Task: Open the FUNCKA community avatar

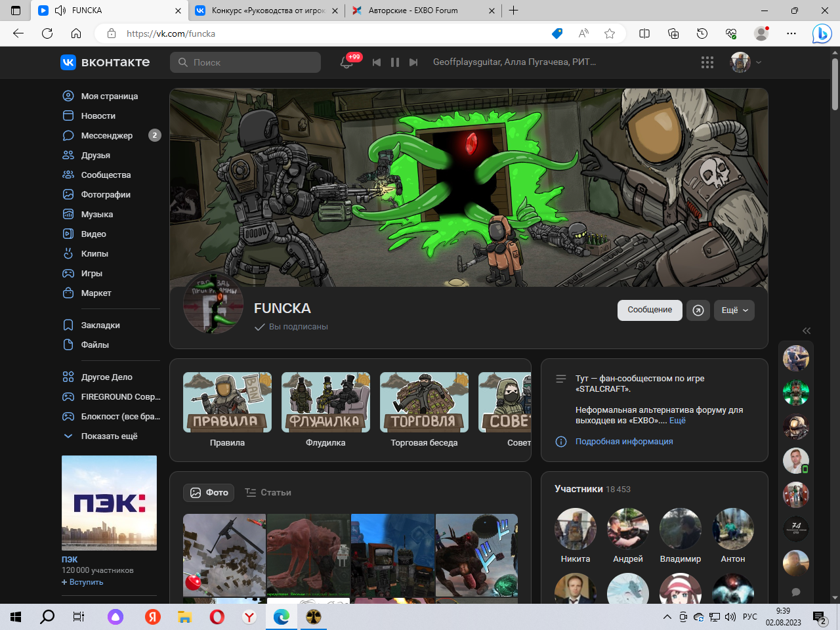Action: tap(213, 303)
